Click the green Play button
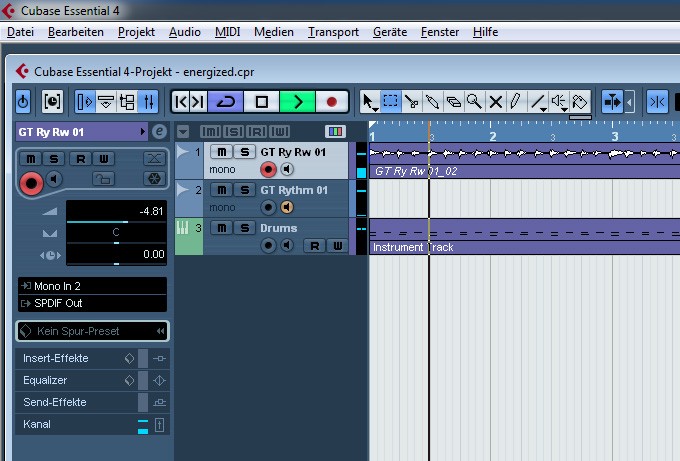 tap(298, 102)
